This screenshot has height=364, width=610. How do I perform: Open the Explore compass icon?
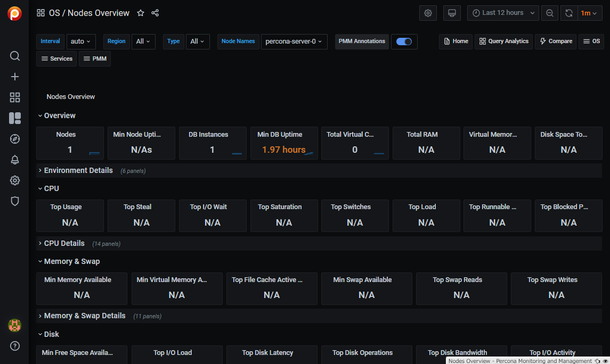coord(15,139)
